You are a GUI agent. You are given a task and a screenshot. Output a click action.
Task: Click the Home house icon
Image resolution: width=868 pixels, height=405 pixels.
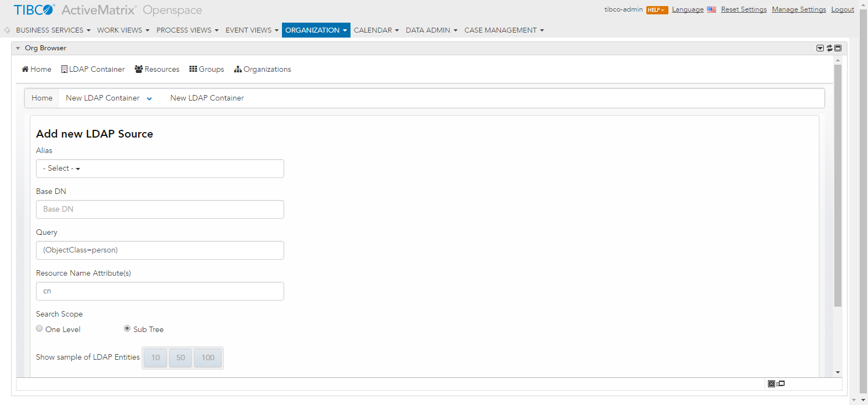[x=25, y=69]
